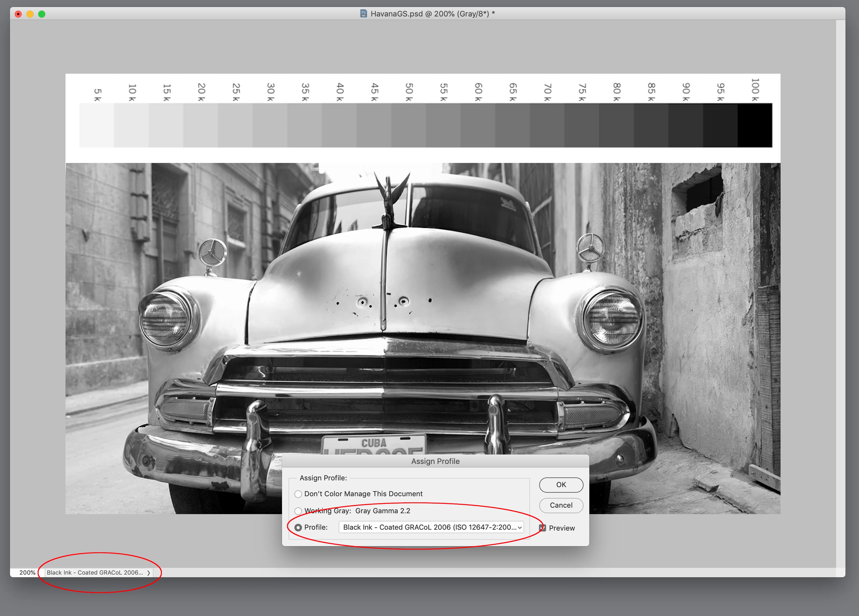Click the status bar chevron arrow

click(x=148, y=573)
